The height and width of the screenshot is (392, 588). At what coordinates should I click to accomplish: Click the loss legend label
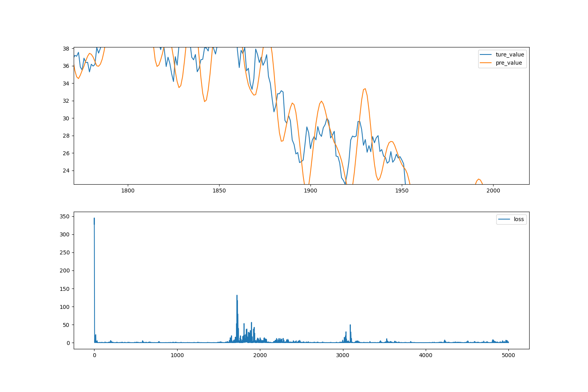pos(519,219)
